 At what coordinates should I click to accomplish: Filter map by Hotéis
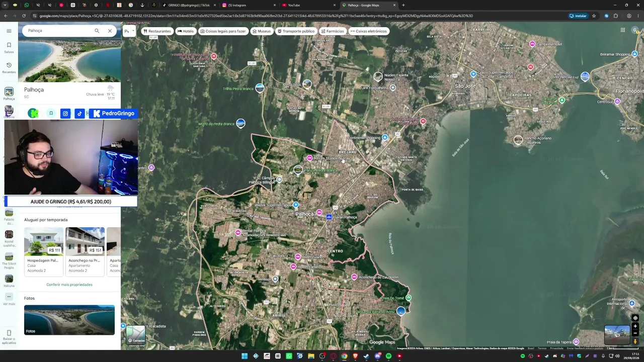tap(185, 31)
